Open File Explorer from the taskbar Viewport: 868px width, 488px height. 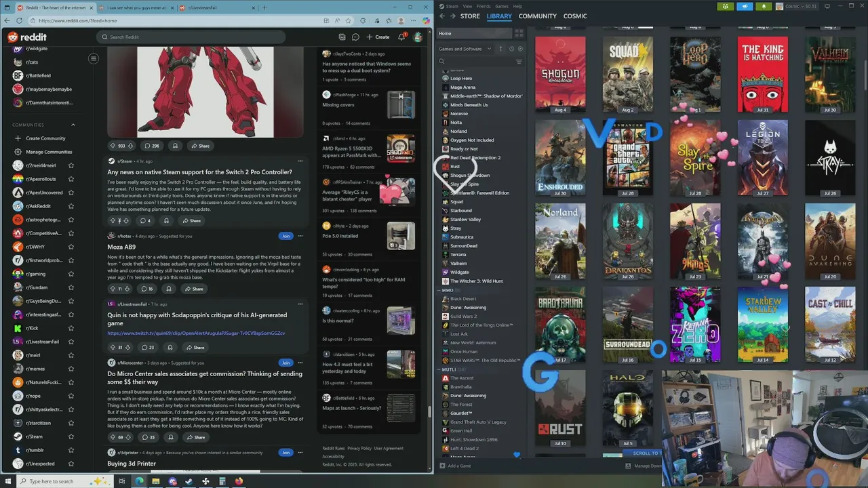[x=156, y=481]
